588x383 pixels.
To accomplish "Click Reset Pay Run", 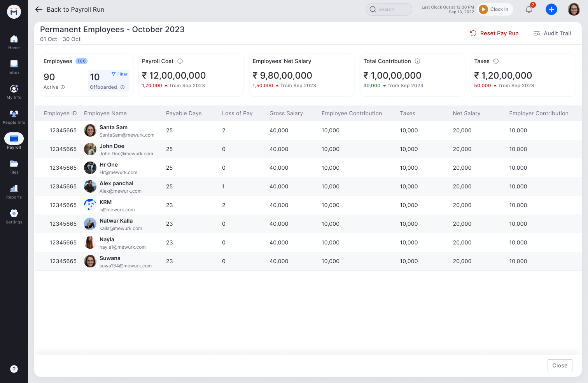I will coord(494,33).
